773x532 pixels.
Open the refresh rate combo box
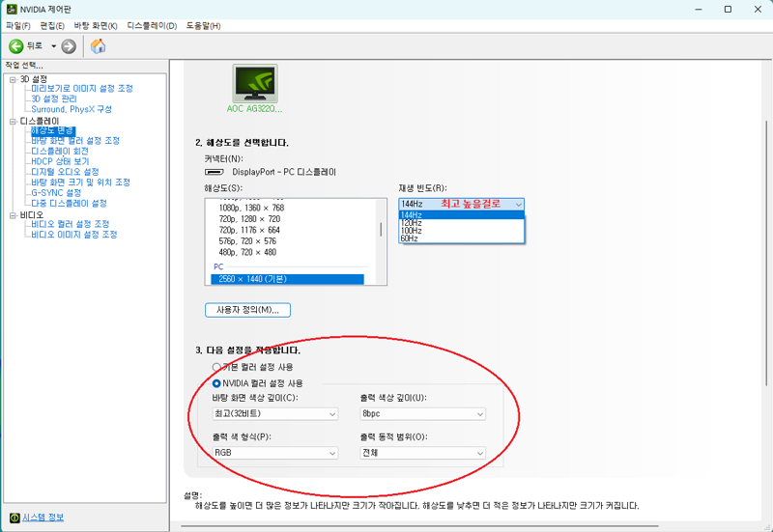(462, 204)
